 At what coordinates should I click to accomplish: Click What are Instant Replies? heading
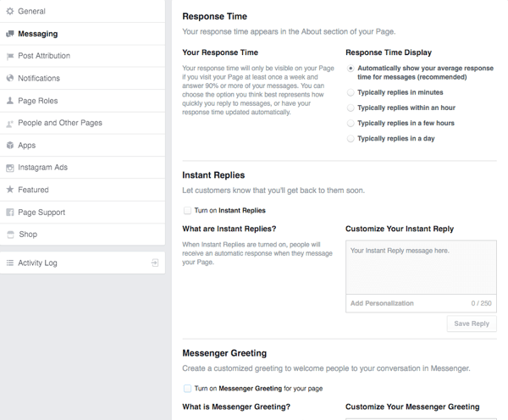click(229, 229)
